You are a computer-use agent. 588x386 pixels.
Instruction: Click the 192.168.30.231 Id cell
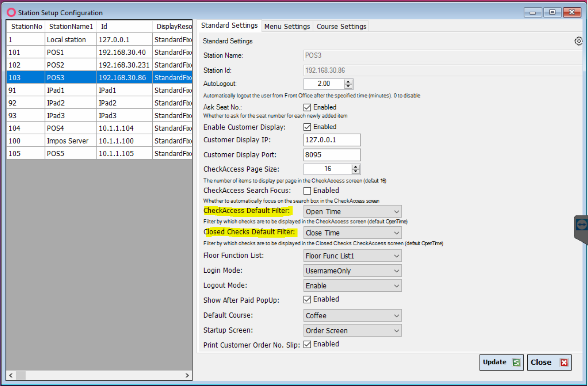pos(124,65)
